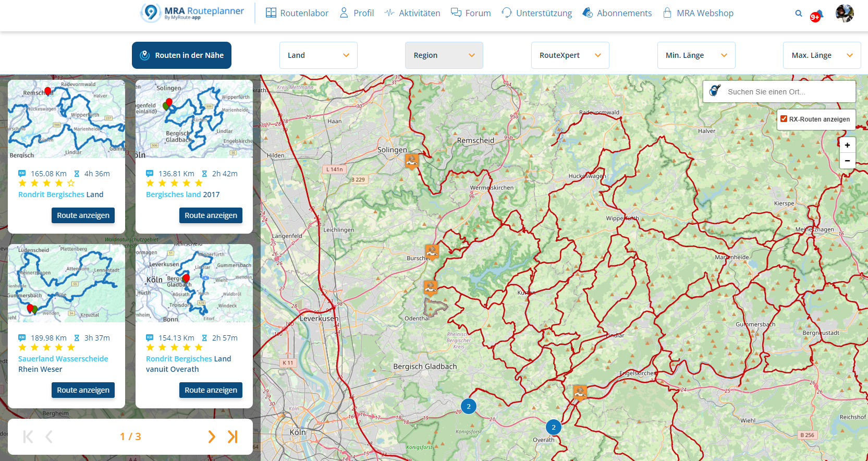
Task: Expand the Min. Länge dropdown
Action: [696, 55]
